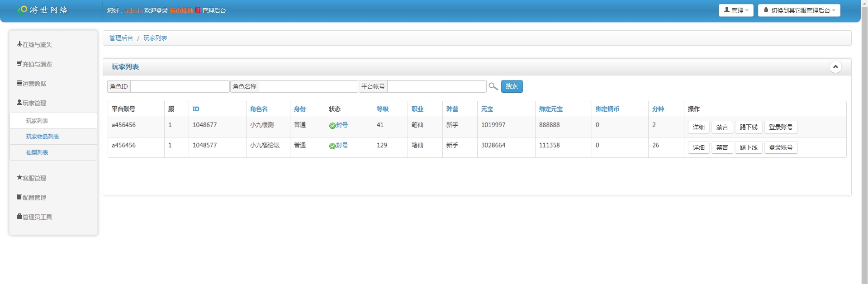Click the green check icon for 小九楼测

[332, 126]
